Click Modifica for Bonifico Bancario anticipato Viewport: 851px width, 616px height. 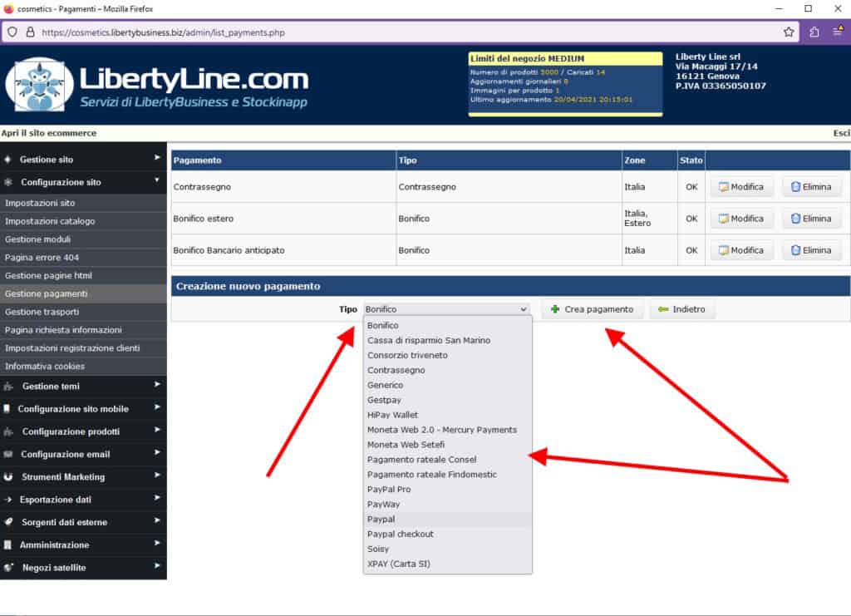point(741,250)
